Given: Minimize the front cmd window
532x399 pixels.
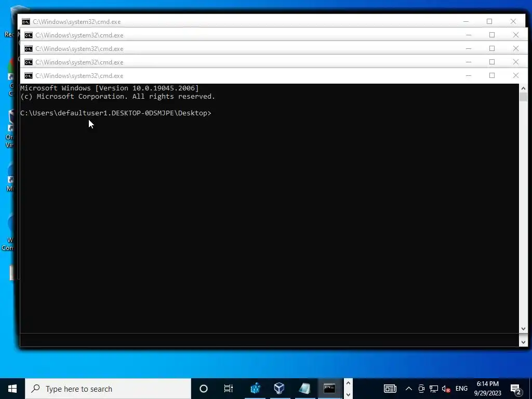Looking at the screenshot, I should coord(469,76).
